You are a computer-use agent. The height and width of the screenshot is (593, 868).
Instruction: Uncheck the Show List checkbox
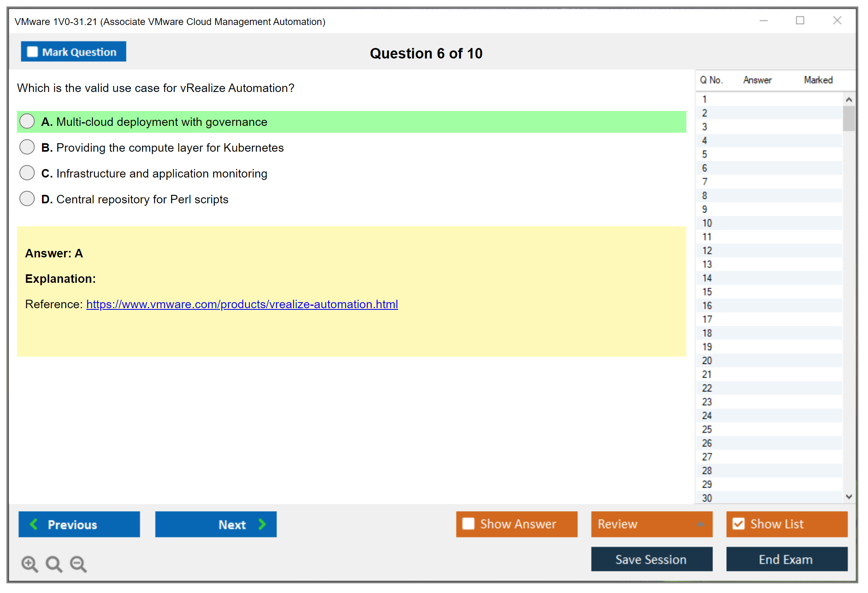tap(738, 524)
